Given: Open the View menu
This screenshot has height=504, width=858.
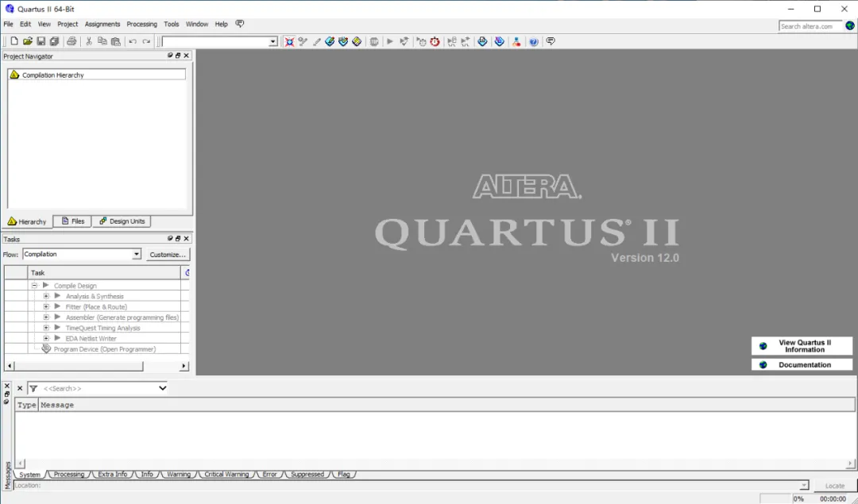Looking at the screenshot, I should (x=44, y=24).
